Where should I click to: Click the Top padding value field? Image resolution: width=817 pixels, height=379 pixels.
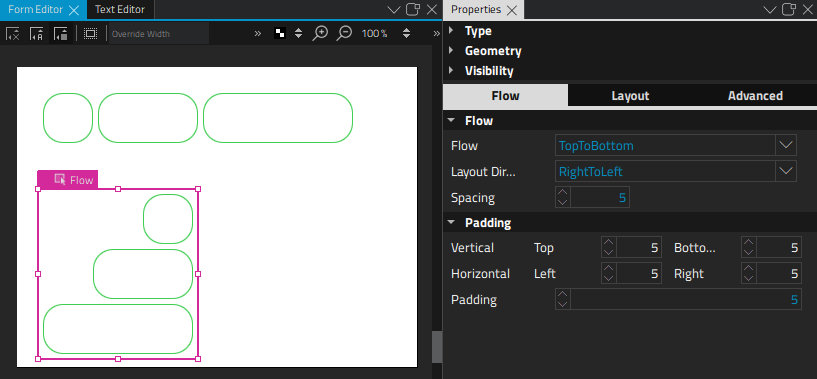tap(639, 247)
